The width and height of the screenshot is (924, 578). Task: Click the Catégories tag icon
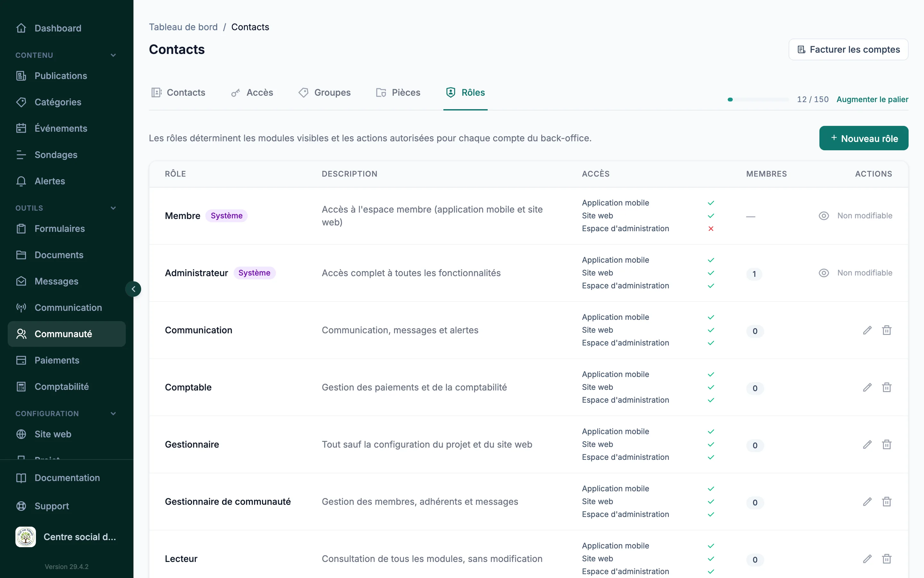[x=21, y=102]
